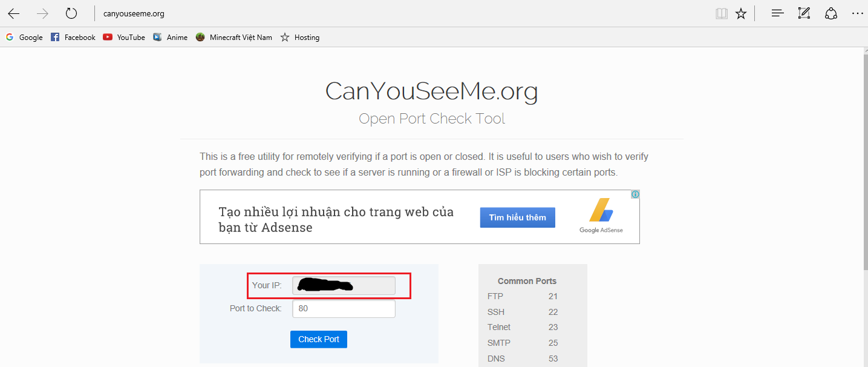
Task: Click the browser back arrow
Action: (13, 13)
